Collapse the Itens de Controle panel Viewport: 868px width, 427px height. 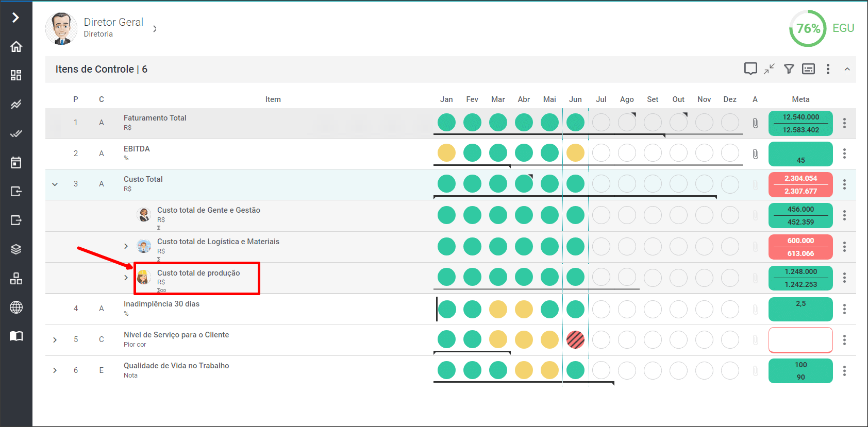pos(847,69)
